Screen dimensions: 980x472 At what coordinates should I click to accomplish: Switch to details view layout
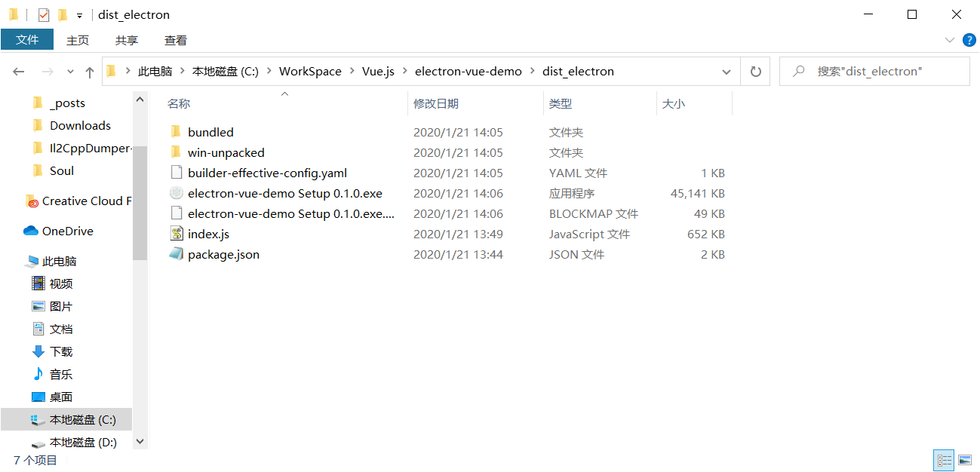coord(944,460)
